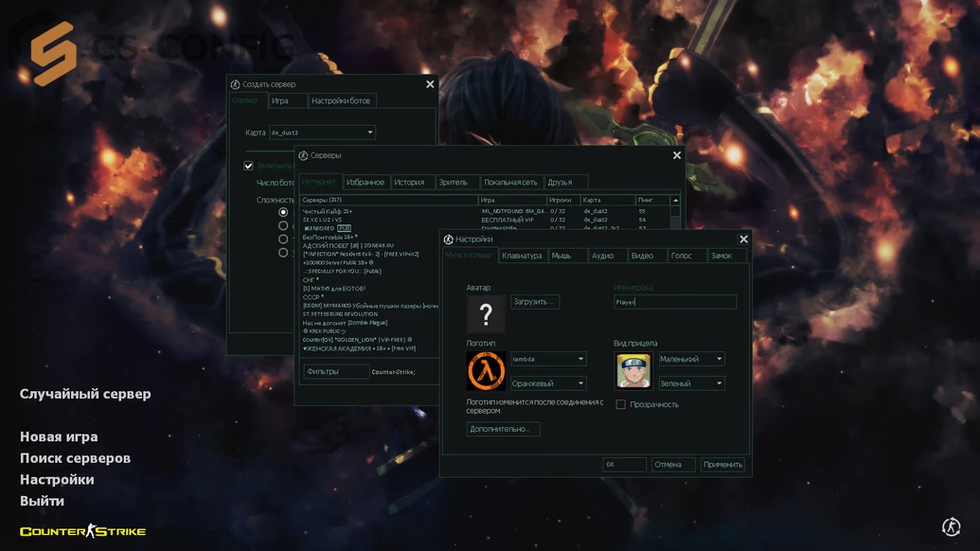Select the Мультиплеер tab in Настройки
The width and height of the screenshot is (980, 551).
click(469, 256)
